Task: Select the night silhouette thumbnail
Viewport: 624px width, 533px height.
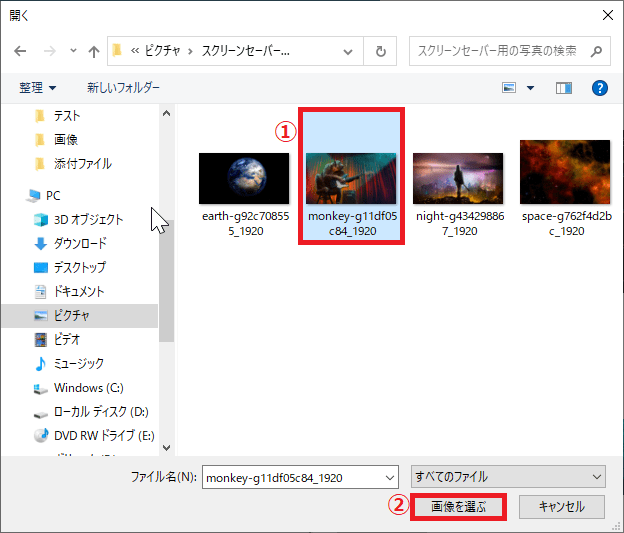Action: pyautogui.click(x=458, y=178)
